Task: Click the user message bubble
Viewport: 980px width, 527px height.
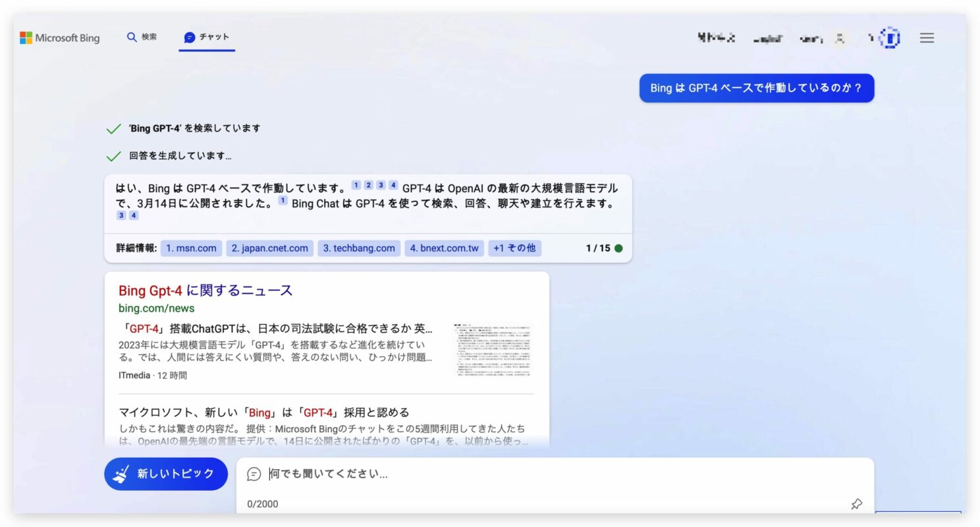Action: [757, 88]
